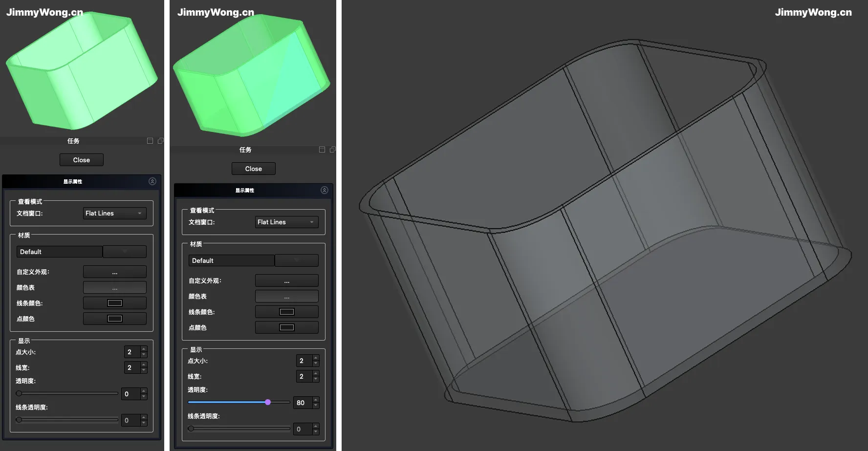Decrease 线宽 using the down arrow in the middle panel
The width and height of the screenshot is (868, 451).
coord(316,379)
